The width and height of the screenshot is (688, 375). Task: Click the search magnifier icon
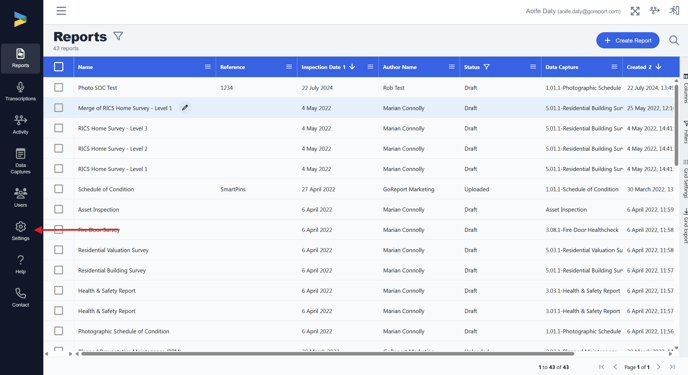674,40
